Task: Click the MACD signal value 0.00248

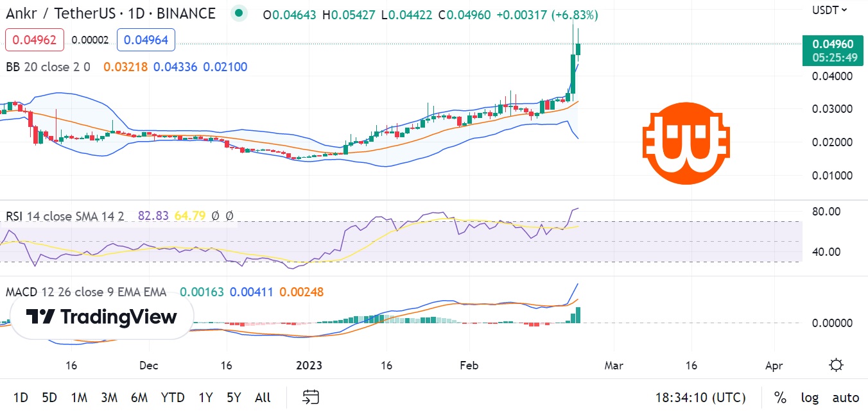Action: 301,292
